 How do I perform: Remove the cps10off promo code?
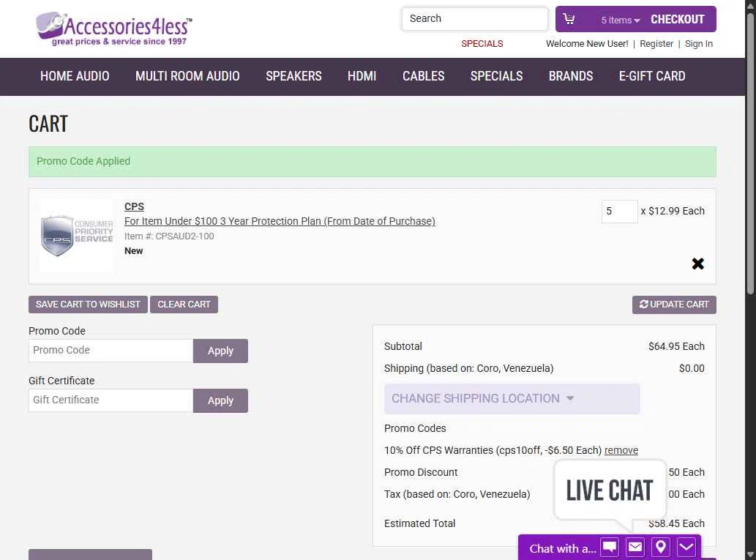[x=621, y=450]
